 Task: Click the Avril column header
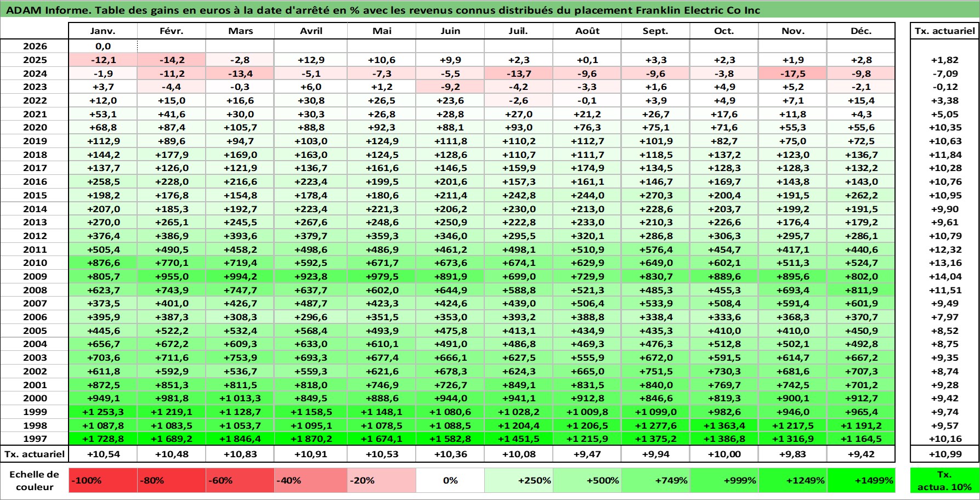click(311, 31)
